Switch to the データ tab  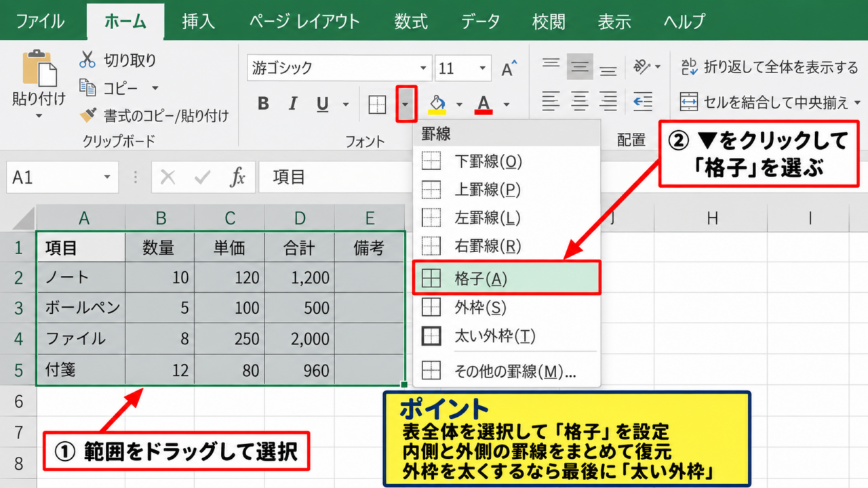click(x=480, y=21)
